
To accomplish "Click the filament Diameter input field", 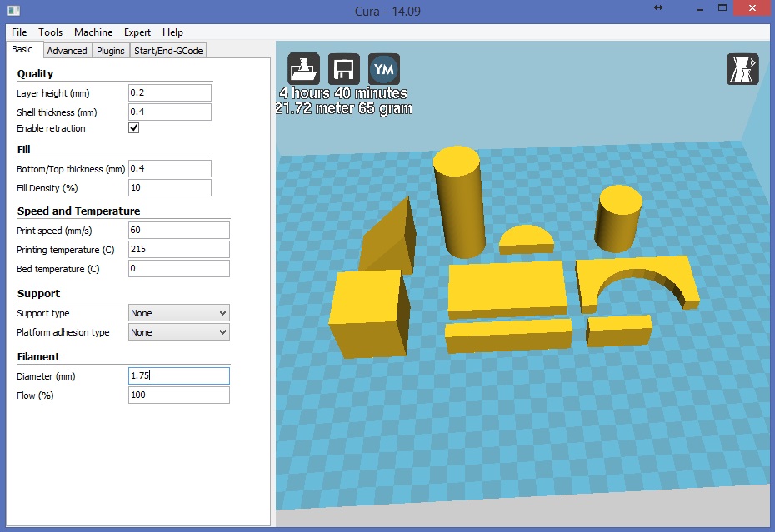I will [x=179, y=376].
